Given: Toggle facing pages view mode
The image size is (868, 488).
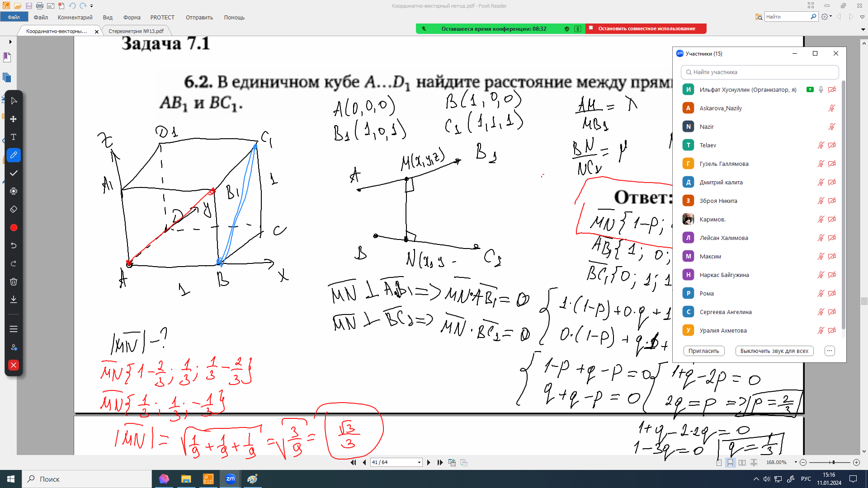Looking at the screenshot, I should coord(742,462).
